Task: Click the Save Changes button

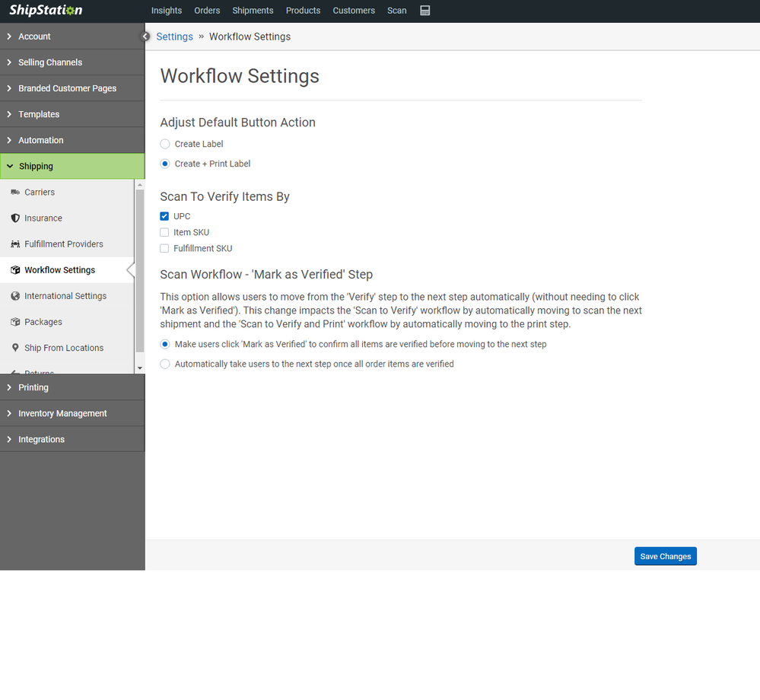Action: (x=665, y=556)
